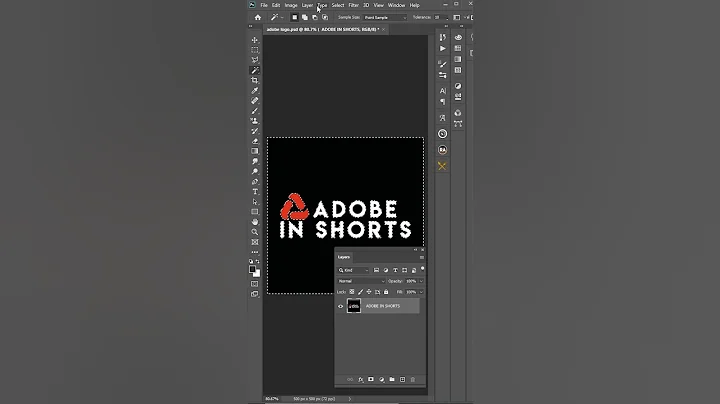
Task: Choose Intersect with Selection mode
Action: point(325,17)
